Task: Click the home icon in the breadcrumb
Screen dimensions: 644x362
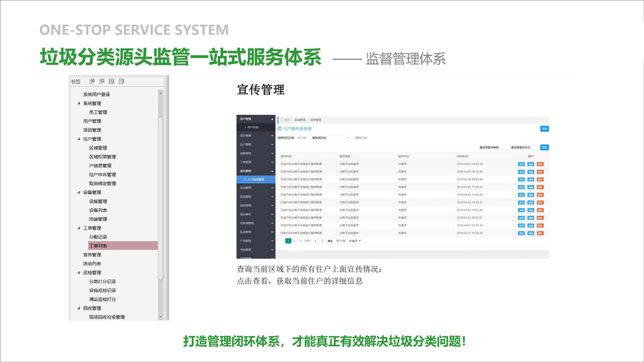Action: (282, 120)
